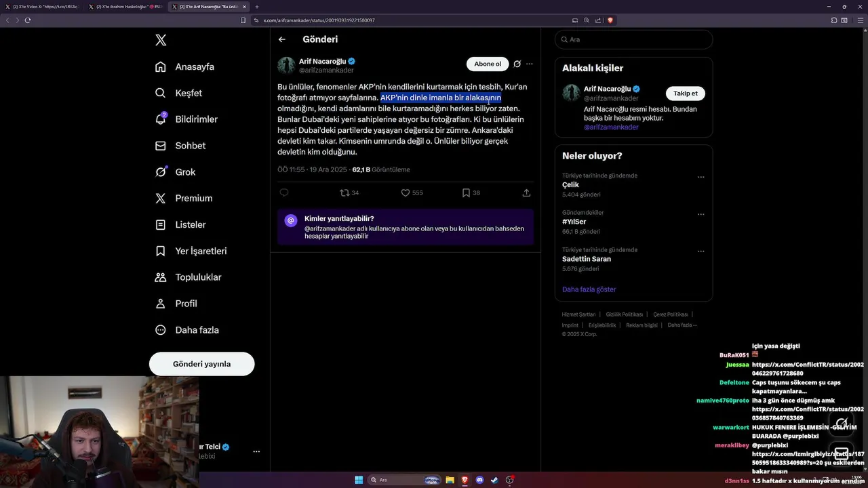Switch to the X'te Video X browser tab
This screenshot has width=868, height=488.
click(x=41, y=7)
